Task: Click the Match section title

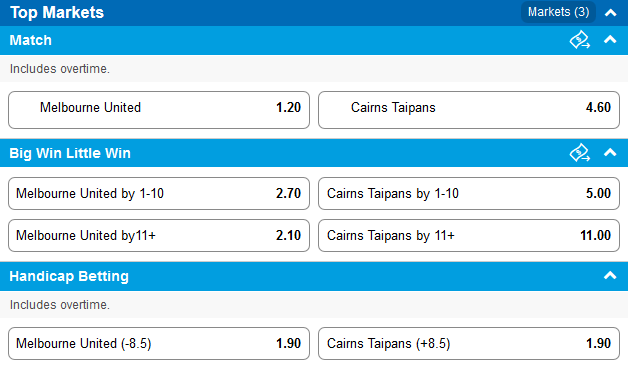Action: click(x=30, y=40)
